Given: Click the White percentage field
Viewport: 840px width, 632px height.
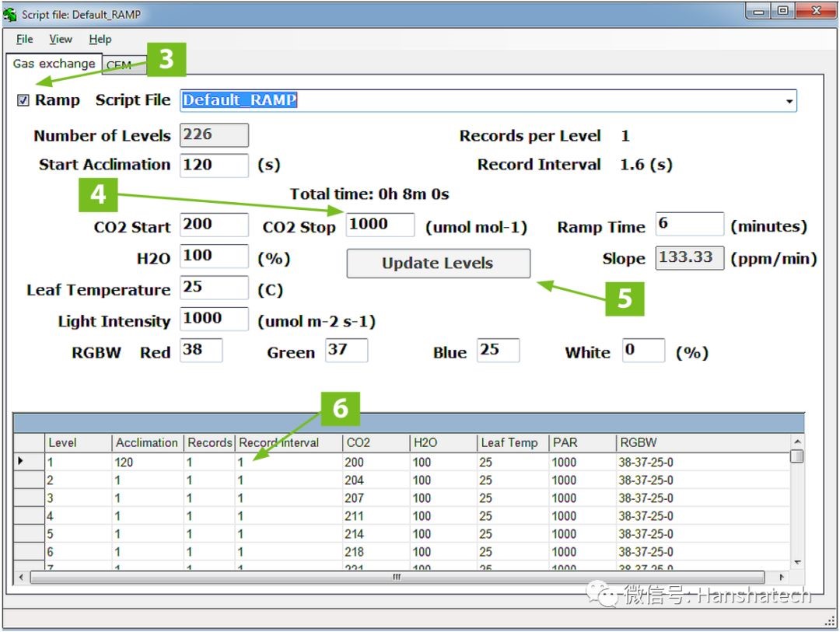Looking at the screenshot, I should 643,351.
